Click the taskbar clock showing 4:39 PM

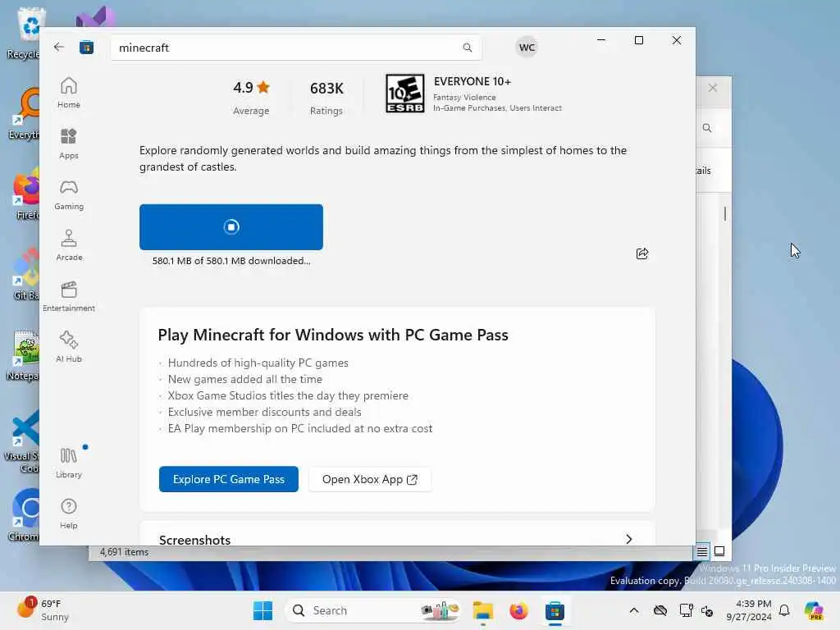[748, 610]
